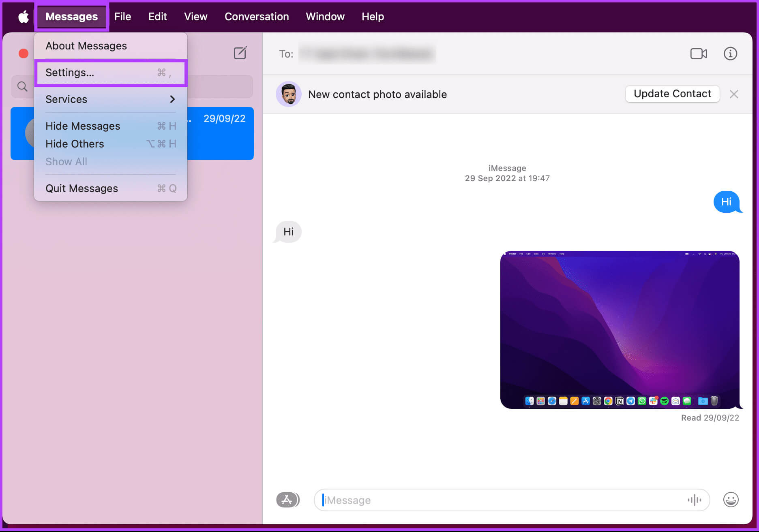Compose a new message with pencil icon
Viewport: 759px width, 532px height.
tap(240, 53)
